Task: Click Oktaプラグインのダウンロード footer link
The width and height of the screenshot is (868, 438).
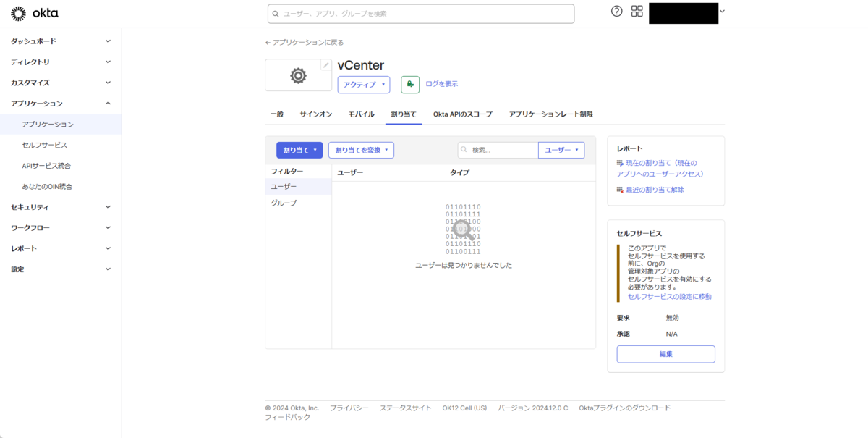Action: (x=625, y=408)
